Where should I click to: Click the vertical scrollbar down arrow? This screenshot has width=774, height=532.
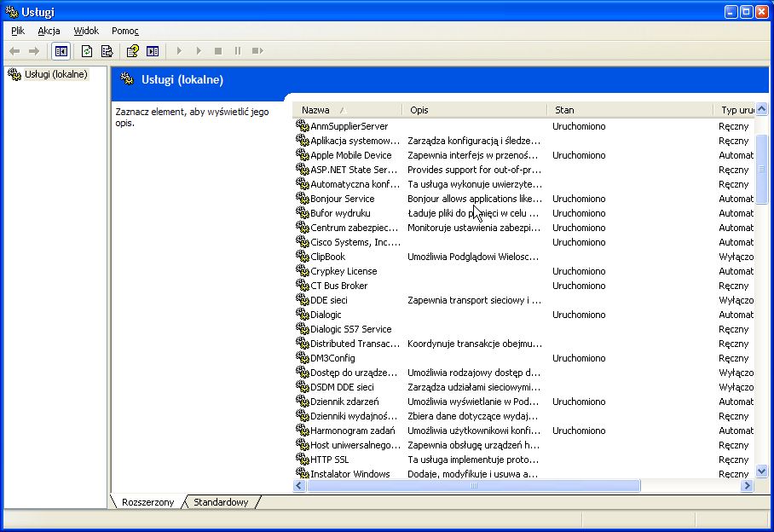coord(762,471)
